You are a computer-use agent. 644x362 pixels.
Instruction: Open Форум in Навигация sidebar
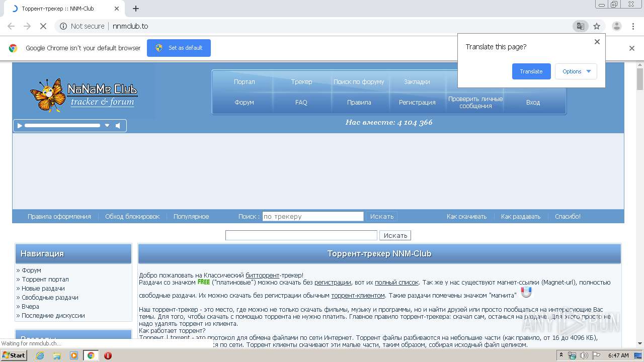[x=31, y=270]
